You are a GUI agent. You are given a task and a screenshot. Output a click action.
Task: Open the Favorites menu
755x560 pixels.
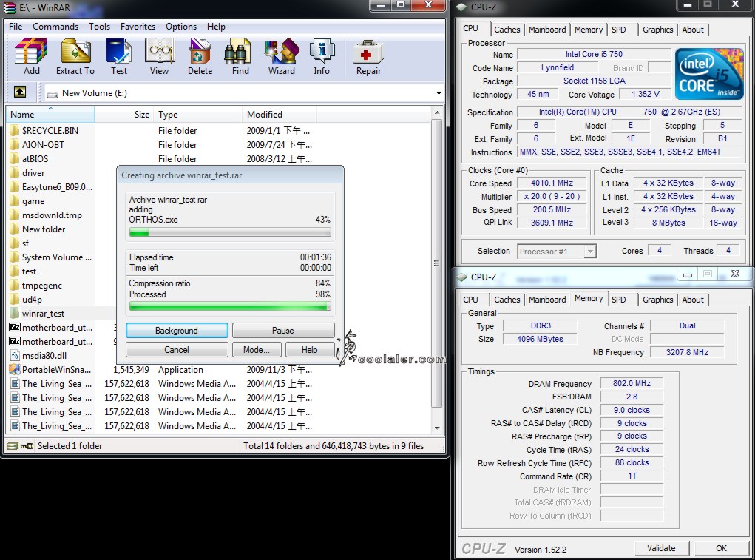pos(138,27)
